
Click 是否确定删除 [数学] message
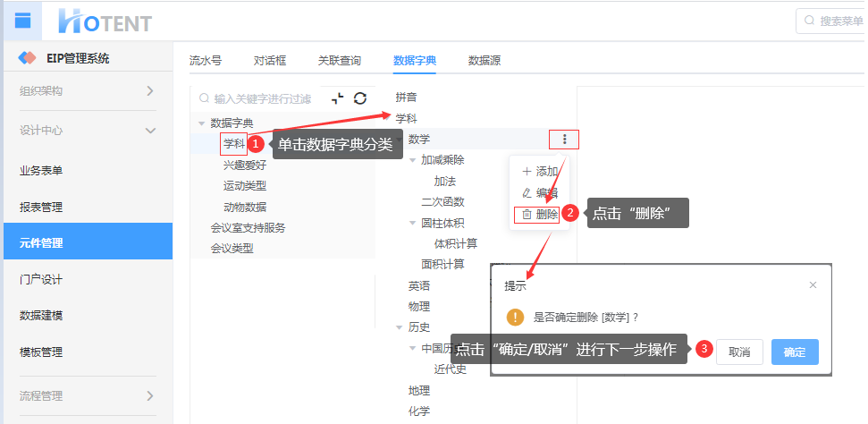tap(586, 318)
